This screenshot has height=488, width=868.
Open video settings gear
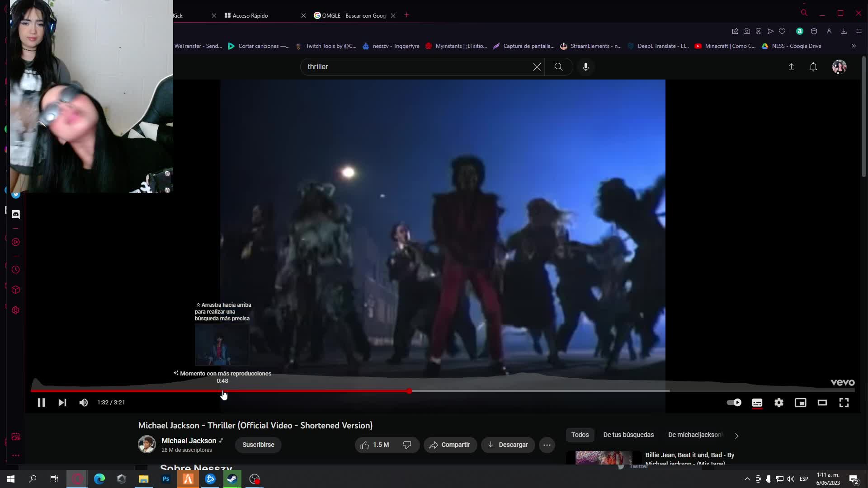778,403
